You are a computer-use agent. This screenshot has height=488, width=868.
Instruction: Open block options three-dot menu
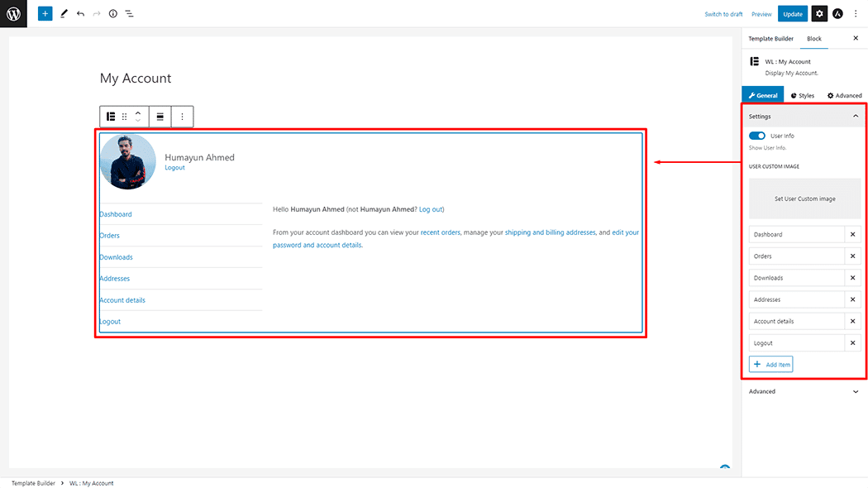pos(183,117)
